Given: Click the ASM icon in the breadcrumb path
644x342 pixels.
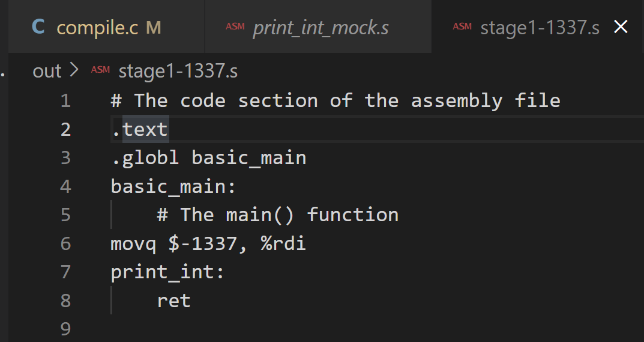Looking at the screenshot, I should coord(100,70).
